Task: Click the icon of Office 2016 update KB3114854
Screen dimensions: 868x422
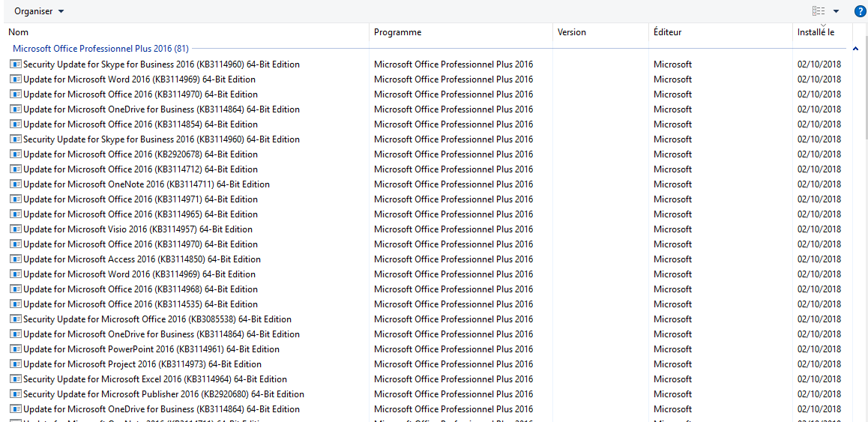Action: (16, 124)
